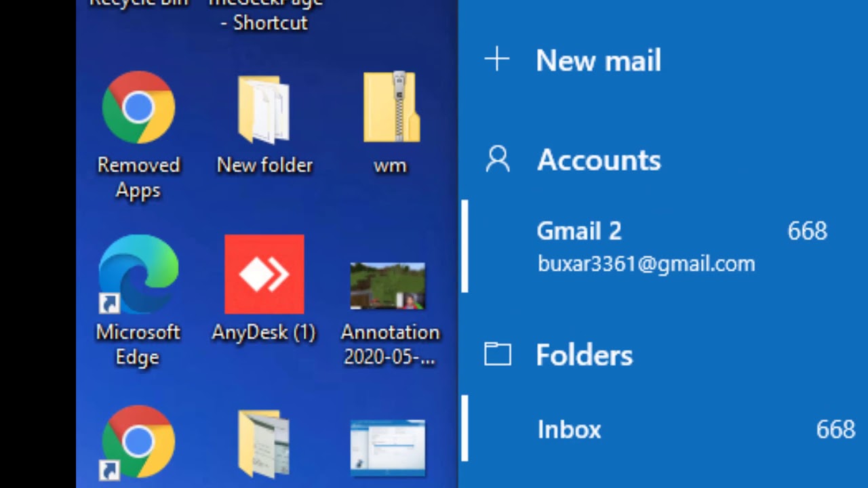Open the Folders section in Mail
Screen dimensions: 868x488
coord(584,355)
